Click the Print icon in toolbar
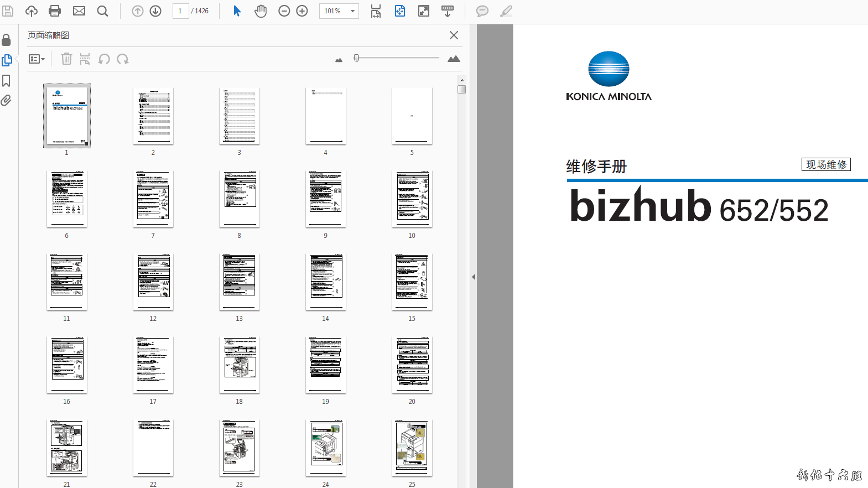This screenshot has height=488, width=868. coord(55,11)
